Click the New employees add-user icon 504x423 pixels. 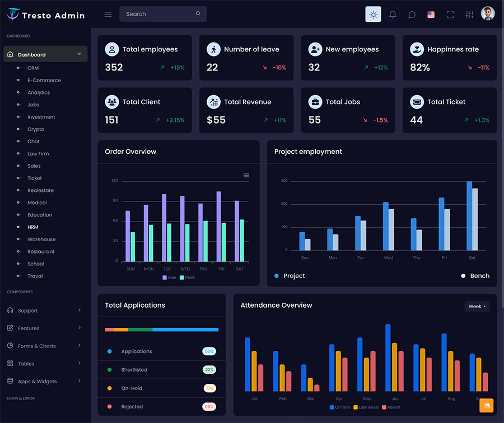pyautogui.click(x=315, y=49)
